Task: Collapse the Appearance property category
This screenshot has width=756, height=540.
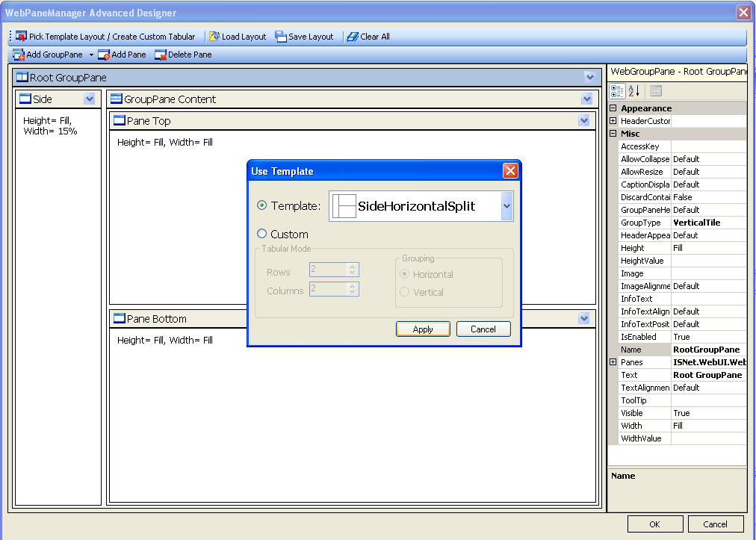Action: click(x=613, y=108)
